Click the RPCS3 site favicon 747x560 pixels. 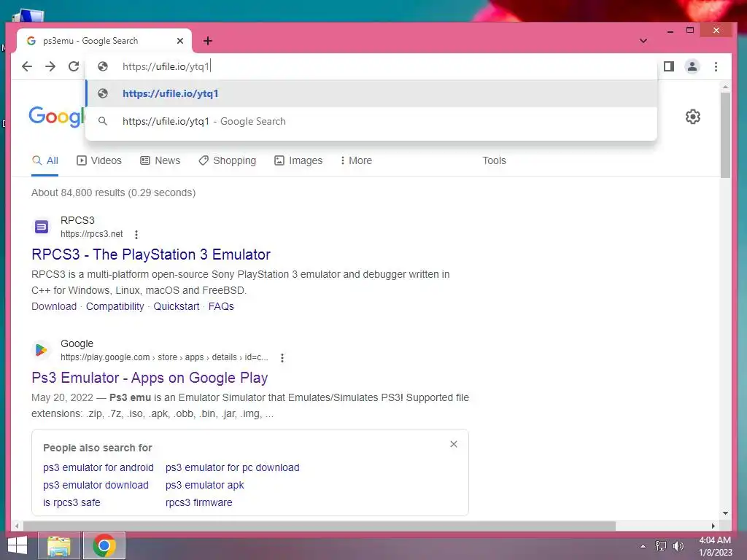click(x=42, y=227)
